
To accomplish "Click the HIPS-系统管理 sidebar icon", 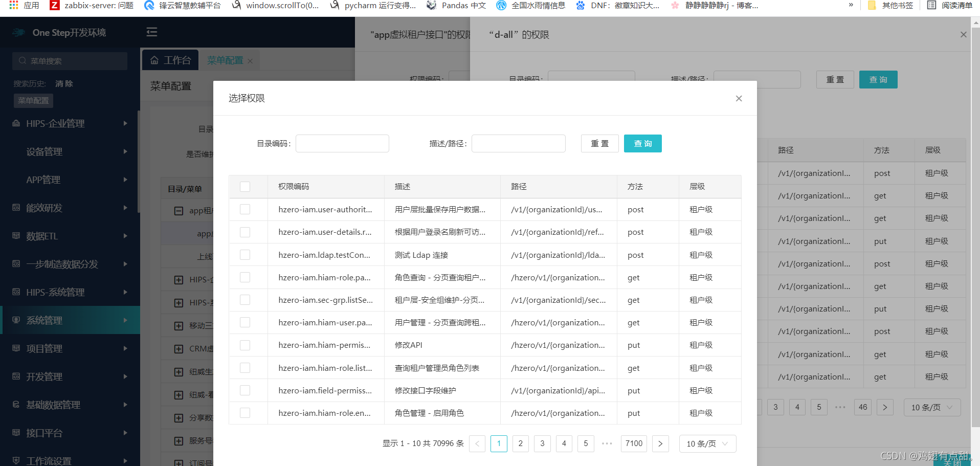I will [x=16, y=292].
